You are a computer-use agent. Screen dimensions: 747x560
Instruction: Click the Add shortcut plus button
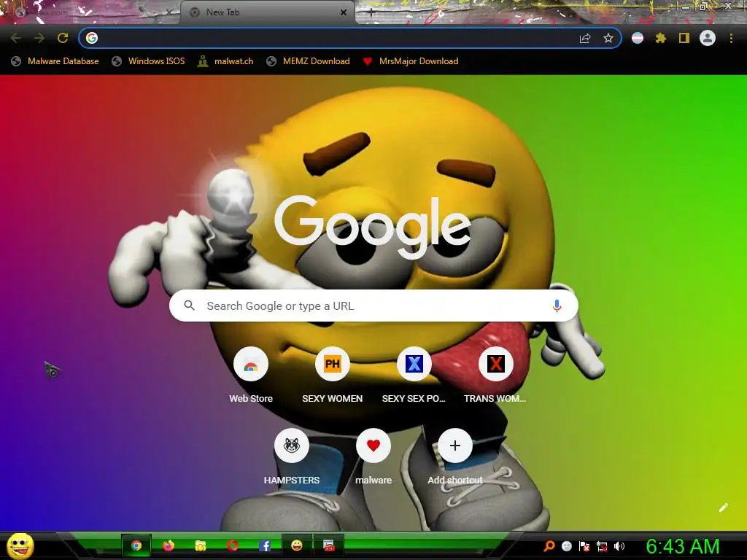(x=455, y=446)
